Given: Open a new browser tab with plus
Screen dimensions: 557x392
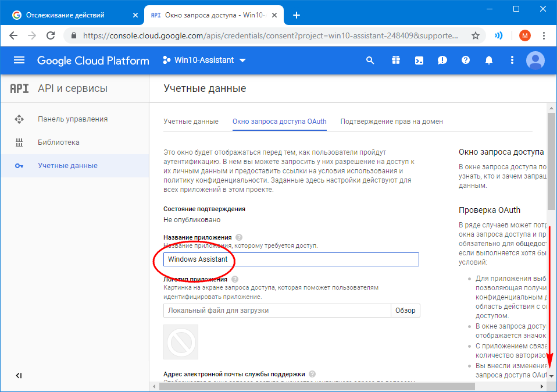Looking at the screenshot, I should click(x=297, y=15).
